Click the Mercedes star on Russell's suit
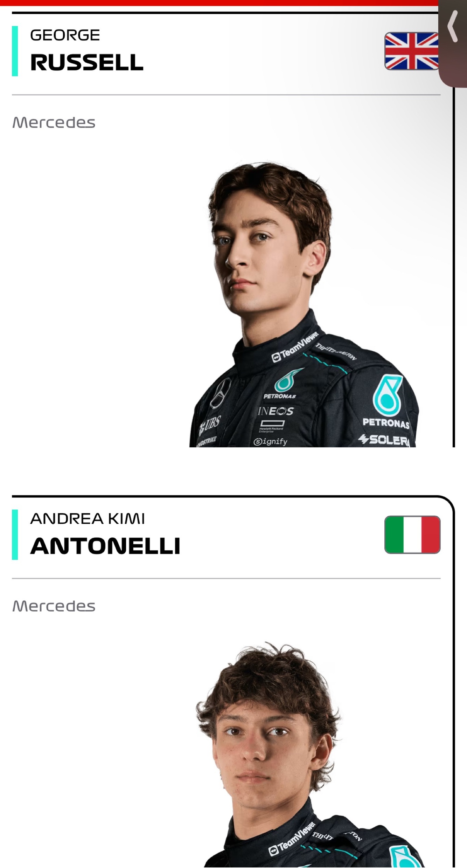 221,393
